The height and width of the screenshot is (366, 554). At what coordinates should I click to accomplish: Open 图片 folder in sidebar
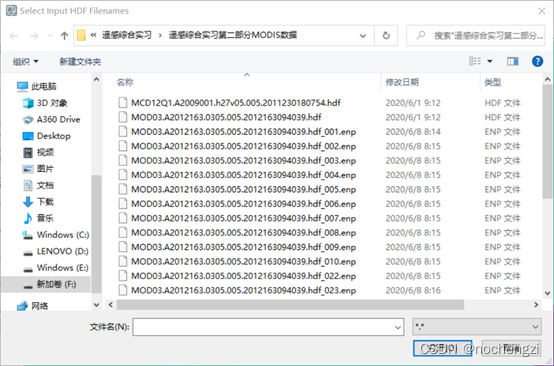point(38,169)
